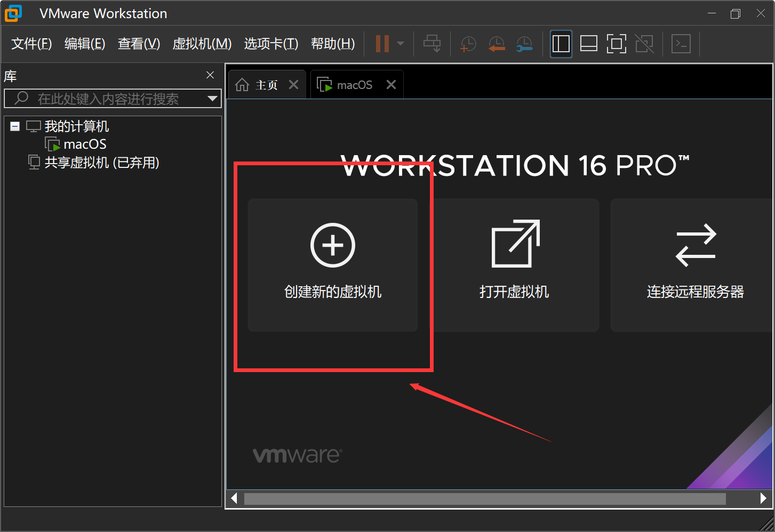The height and width of the screenshot is (532, 775).
Task: Collapse the 我的计算机 tree node
Action: [15, 126]
